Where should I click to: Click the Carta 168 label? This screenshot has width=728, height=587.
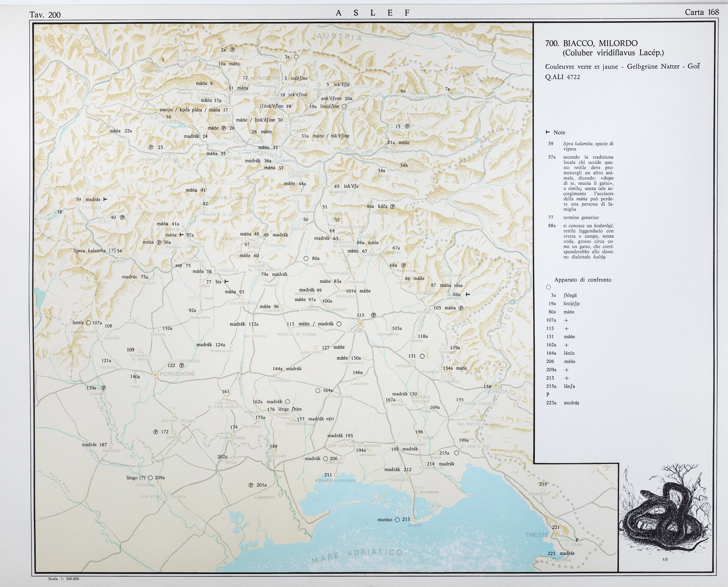pos(702,12)
